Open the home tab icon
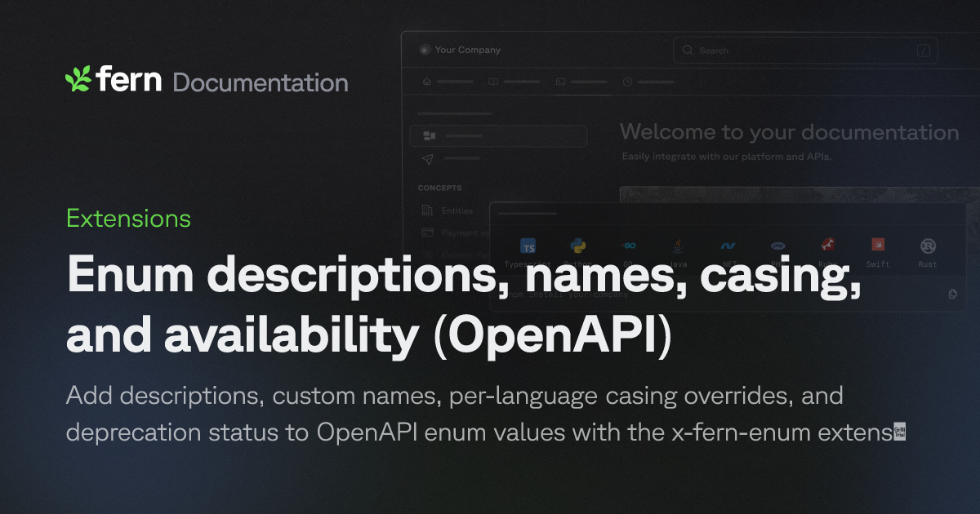This screenshot has height=514, width=980. pos(426,82)
